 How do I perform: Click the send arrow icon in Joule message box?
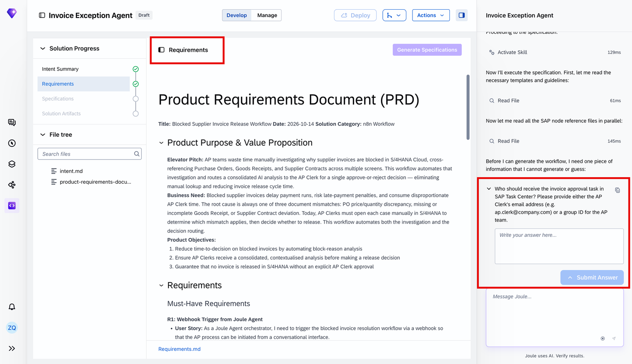point(614,339)
